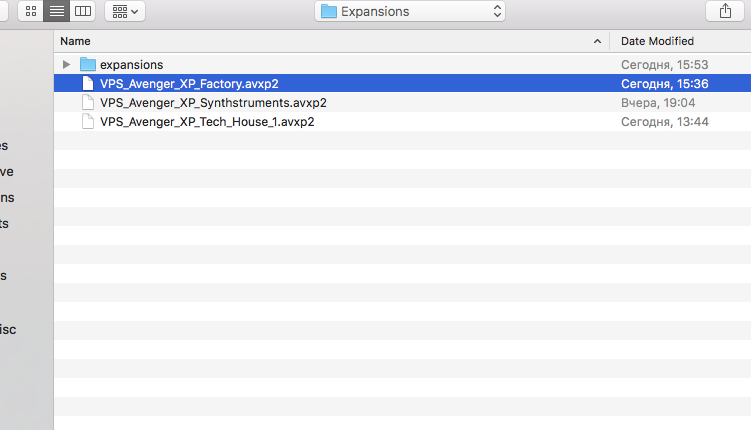Click the date Сегодня, 15:53
The height and width of the screenshot is (430, 751).
pos(664,65)
